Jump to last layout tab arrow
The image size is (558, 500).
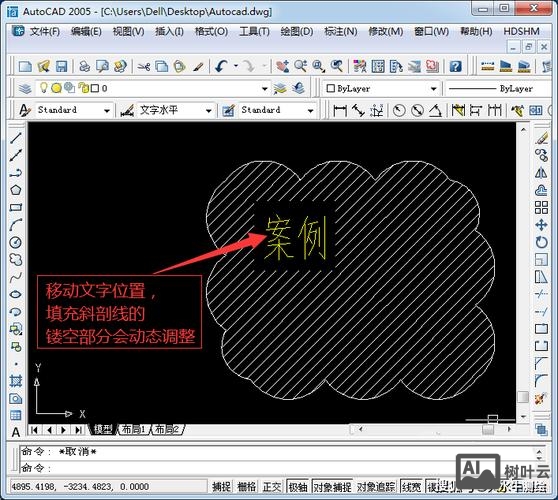78,430
